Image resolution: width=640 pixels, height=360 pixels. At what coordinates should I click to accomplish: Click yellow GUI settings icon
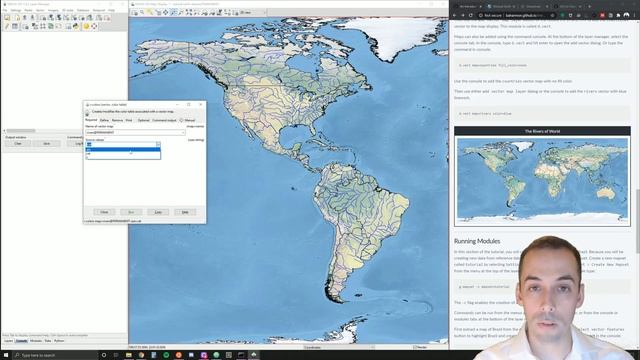[86, 26]
